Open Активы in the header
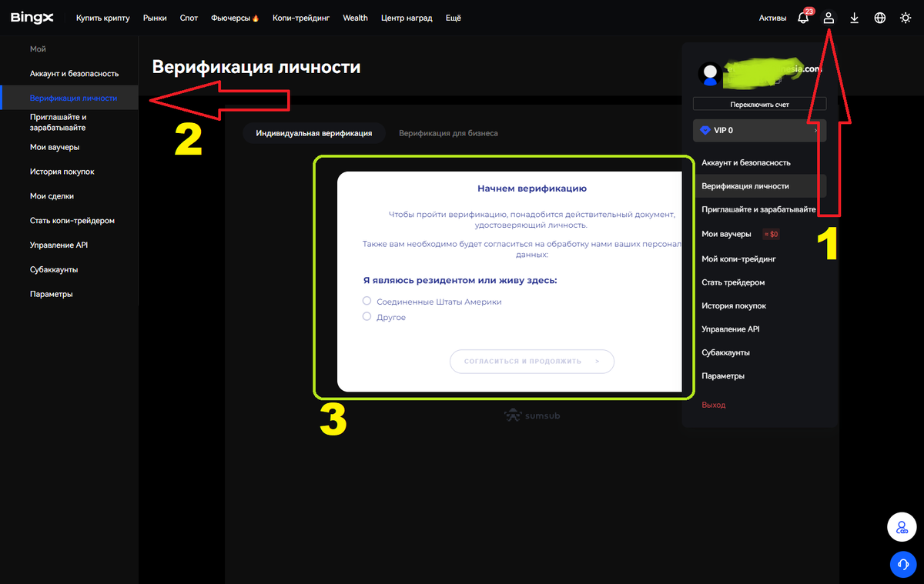Screen dimensions: 924x584 (772, 18)
